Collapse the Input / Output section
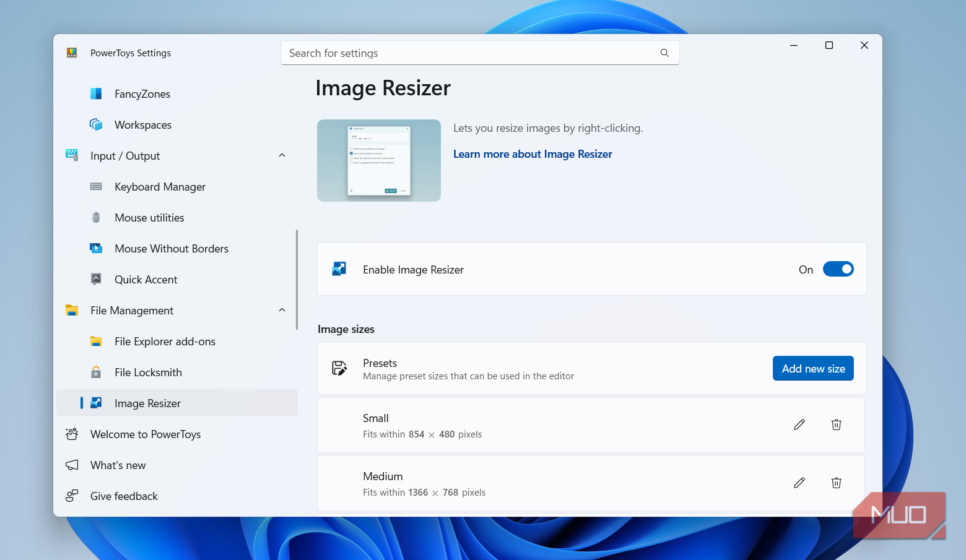This screenshot has height=560, width=966. [x=282, y=155]
